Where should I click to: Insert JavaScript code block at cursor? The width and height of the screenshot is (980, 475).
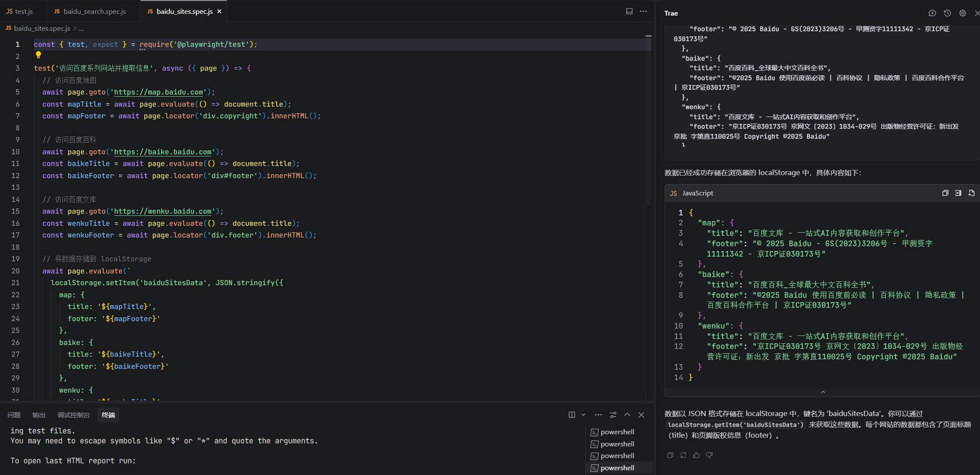pyautogui.click(x=958, y=193)
